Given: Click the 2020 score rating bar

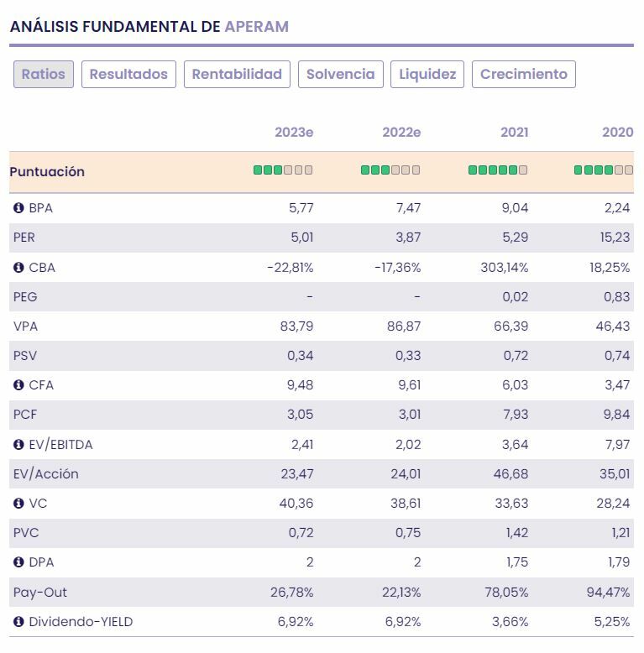Looking at the screenshot, I should [604, 170].
